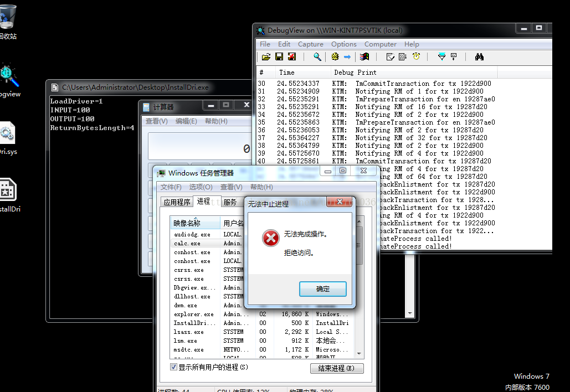Click the DebugView title bar bug icon
The height and width of the screenshot is (392, 570).
click(261, 30)
